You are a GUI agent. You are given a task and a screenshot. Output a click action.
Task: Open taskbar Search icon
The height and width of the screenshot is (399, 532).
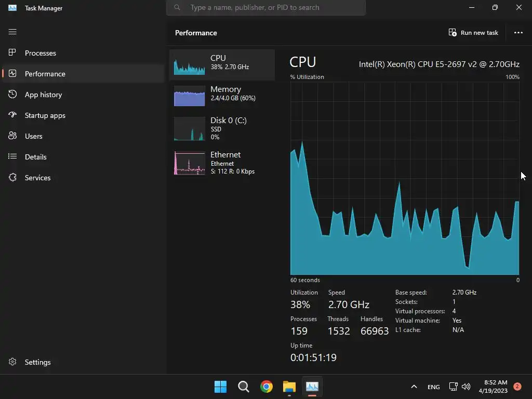(x=243, y=387)
